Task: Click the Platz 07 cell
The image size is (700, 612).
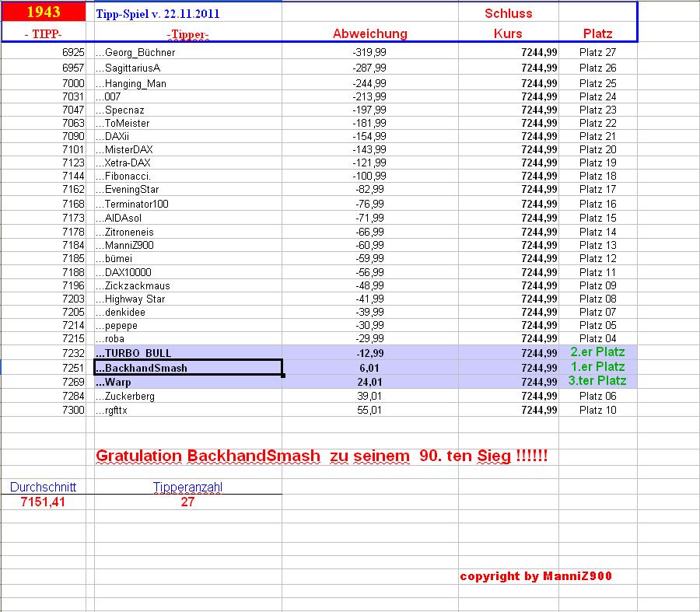Action: (598, 313)
